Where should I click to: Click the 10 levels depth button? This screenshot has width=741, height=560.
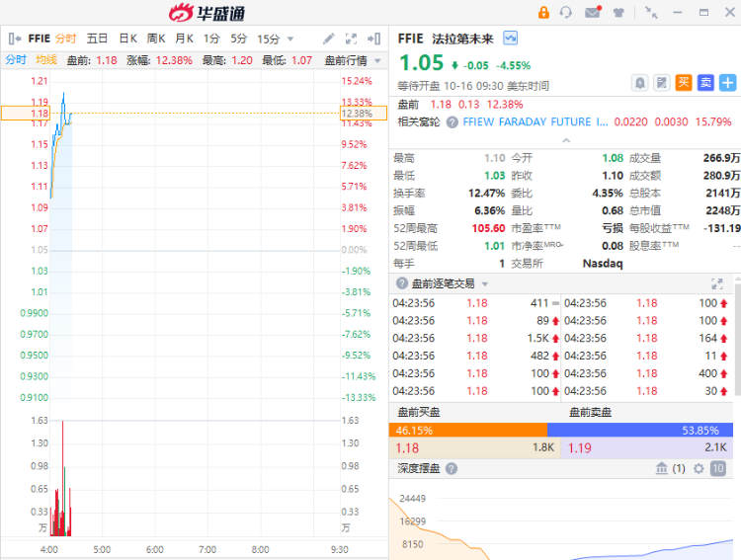click(x=718, y=468)
